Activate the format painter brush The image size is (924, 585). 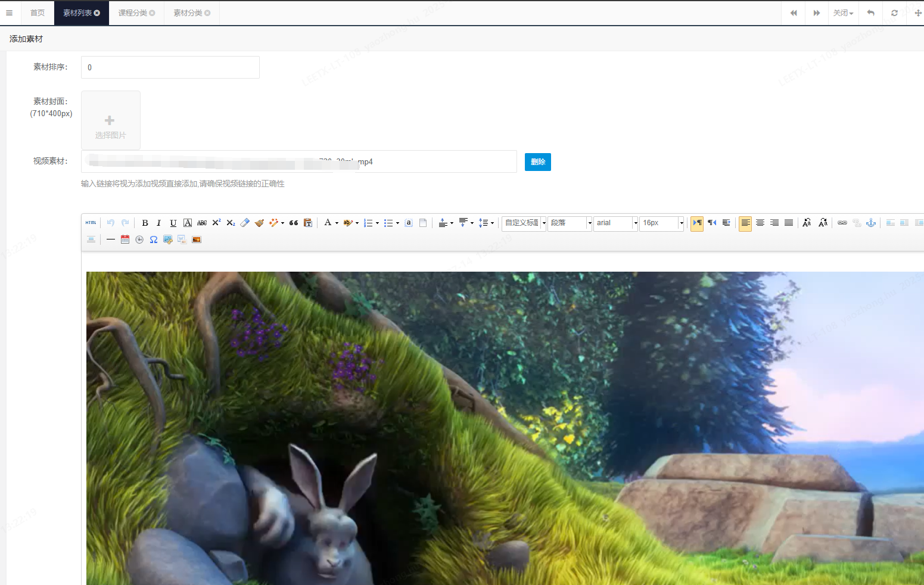(259, 223)
